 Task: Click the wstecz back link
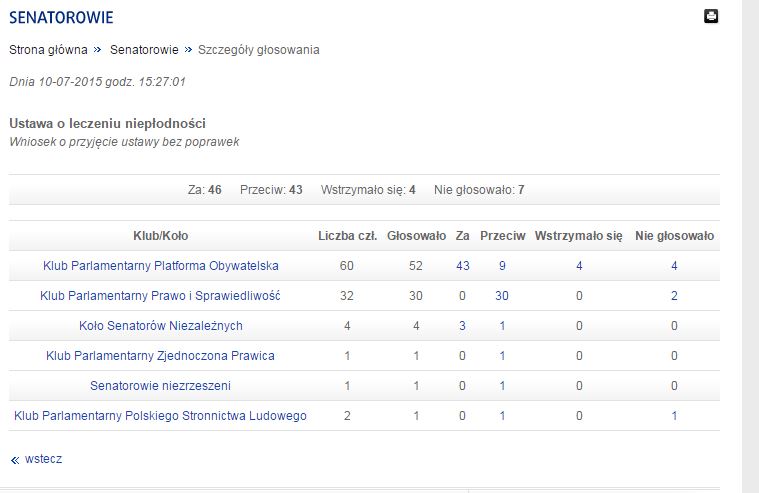click(43, 459)
